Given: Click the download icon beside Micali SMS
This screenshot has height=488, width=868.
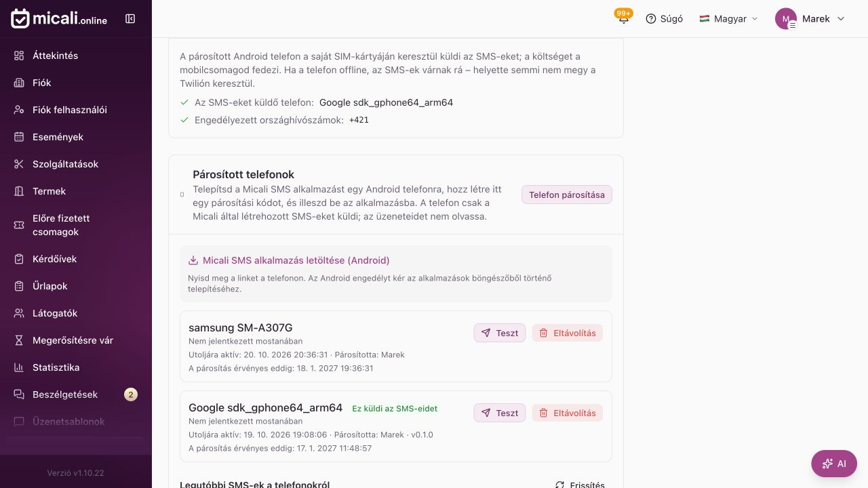Looking at the screenshot, I should point(193,260).
